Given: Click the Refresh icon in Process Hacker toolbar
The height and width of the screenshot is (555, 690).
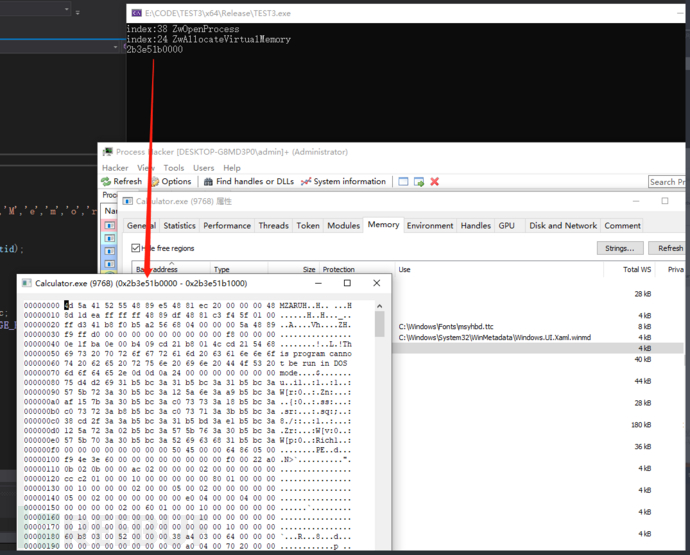Looking at the screenshot, I should (x=106, y=181).
